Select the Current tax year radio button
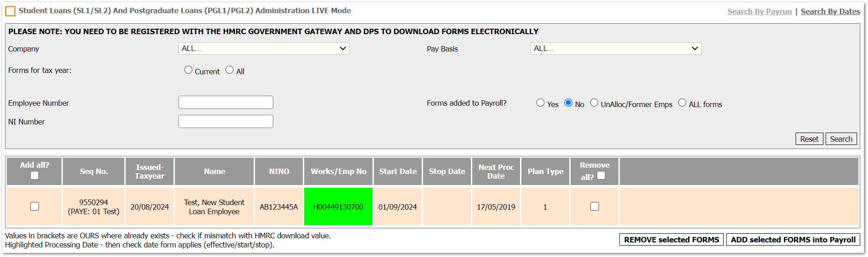Screen dimensions: 868x257 point(188,70)
